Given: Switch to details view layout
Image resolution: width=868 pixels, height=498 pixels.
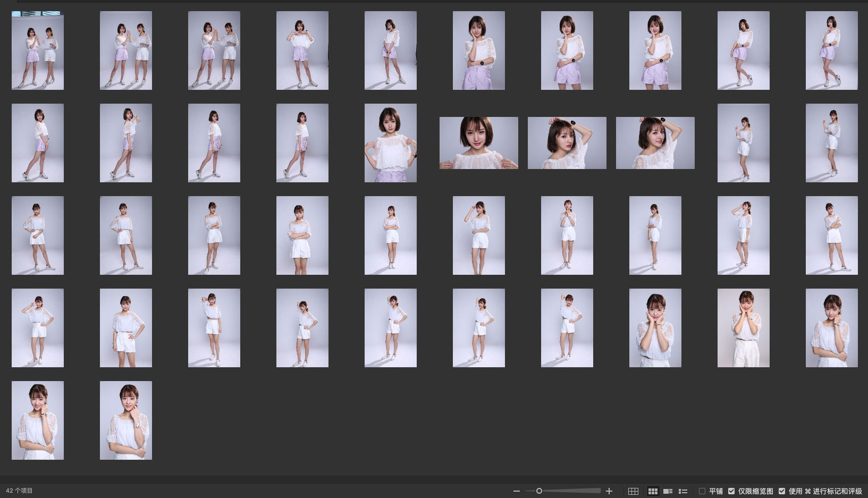Looking at the screenshot, I should pyautogui.click(x=668, y=491).
